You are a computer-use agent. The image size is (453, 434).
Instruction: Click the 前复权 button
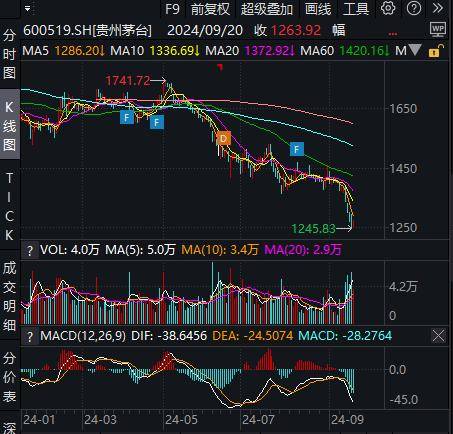[x=210, y=9]
